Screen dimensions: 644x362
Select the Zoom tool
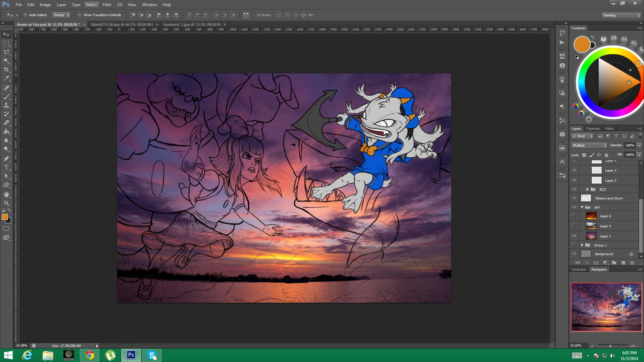click(x=6, y=203)
